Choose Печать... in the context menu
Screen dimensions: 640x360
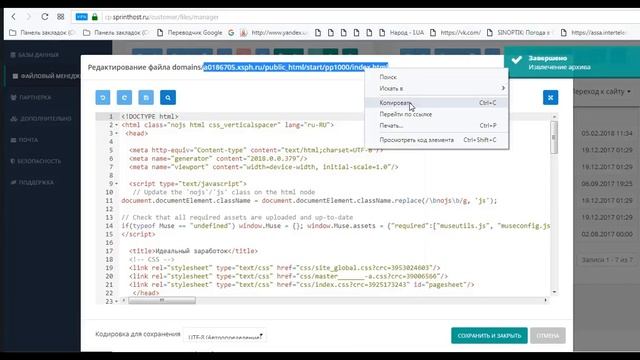tap(437, 126)
